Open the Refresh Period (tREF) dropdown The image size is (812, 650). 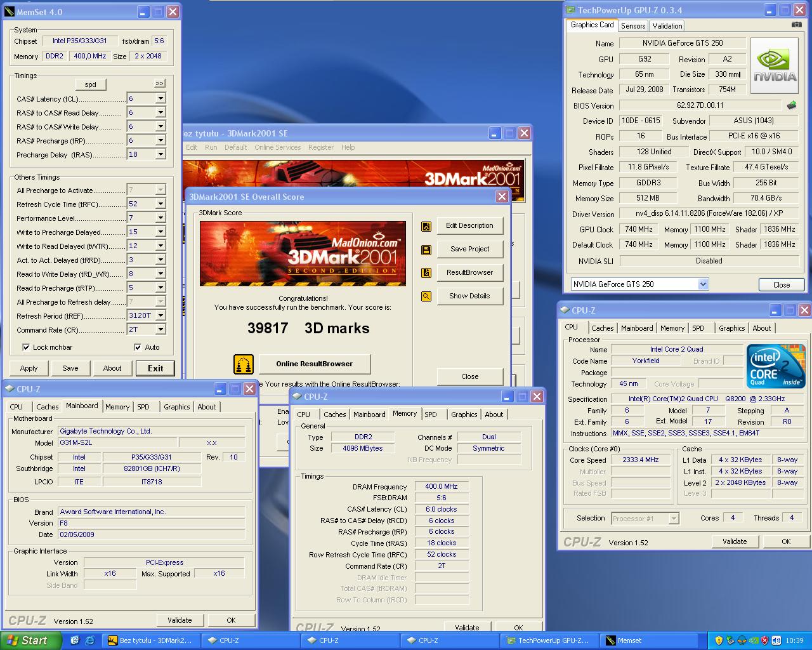click(x=160, y=315)
